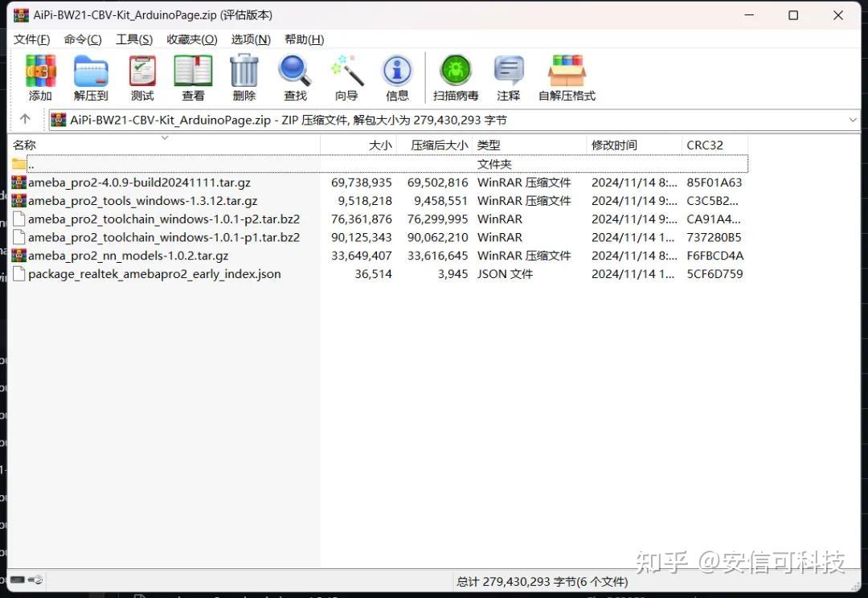Click the 扫描病毒 (Virus scan) icon
The height and width of the screenshot is (598, 868).
456,70
